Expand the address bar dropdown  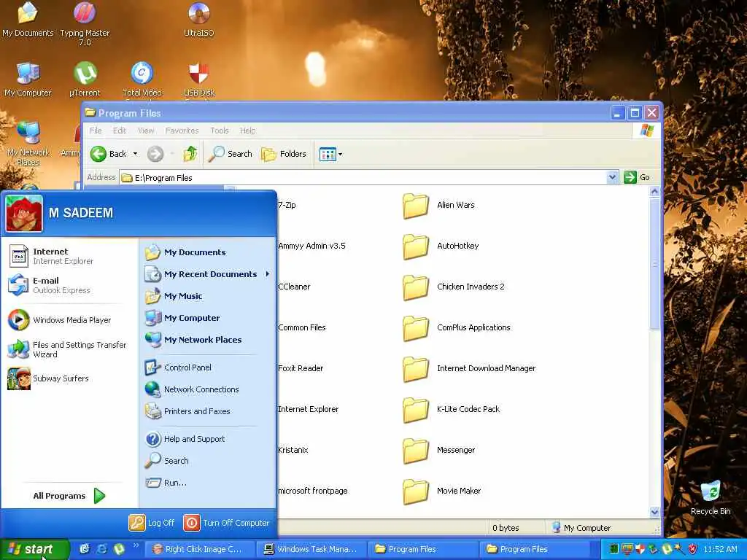[613, 178]
